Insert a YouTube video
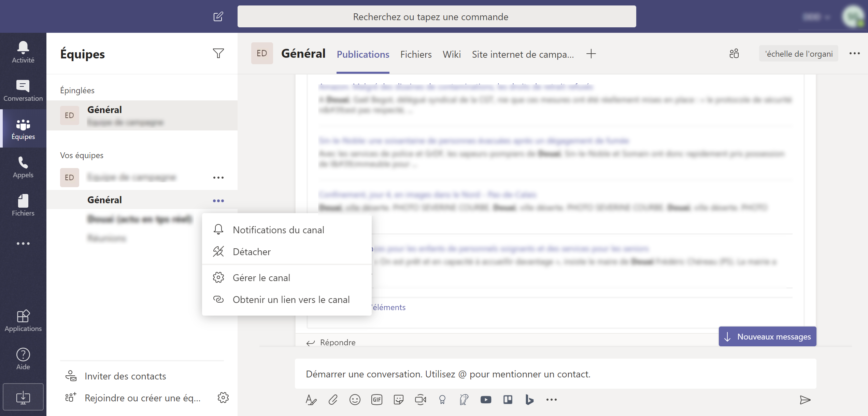The height and width of the screenshot is (416, 868). coord(486,399)
